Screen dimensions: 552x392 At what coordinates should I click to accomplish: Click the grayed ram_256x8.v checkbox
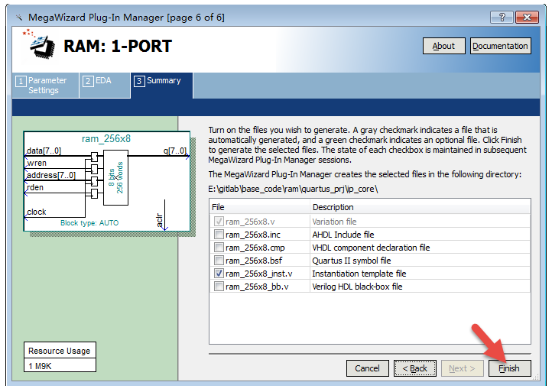(219, 222)
